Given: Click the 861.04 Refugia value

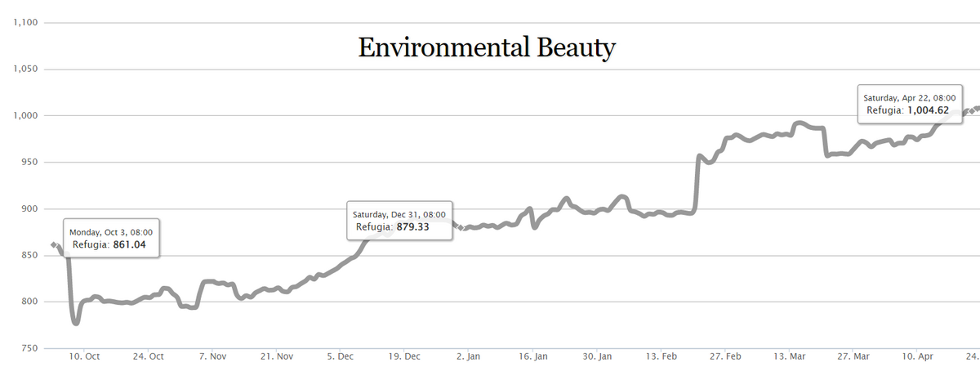Looking at the screenshot, I should (x=130, y=244).
